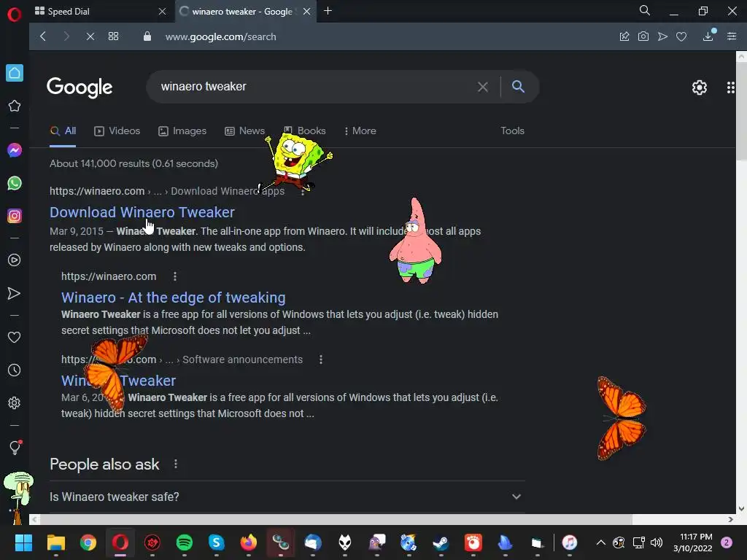747x560 pixels.
Task: Click the address bar URL
Action: tap(220, 36)
